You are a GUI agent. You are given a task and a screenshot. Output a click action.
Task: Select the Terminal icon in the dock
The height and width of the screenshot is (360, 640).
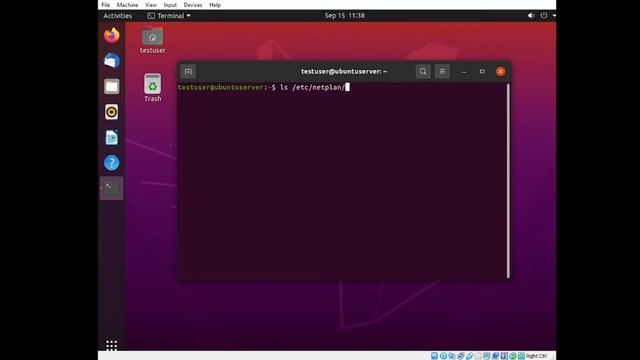pyautogui.click(x=111, y=188)
